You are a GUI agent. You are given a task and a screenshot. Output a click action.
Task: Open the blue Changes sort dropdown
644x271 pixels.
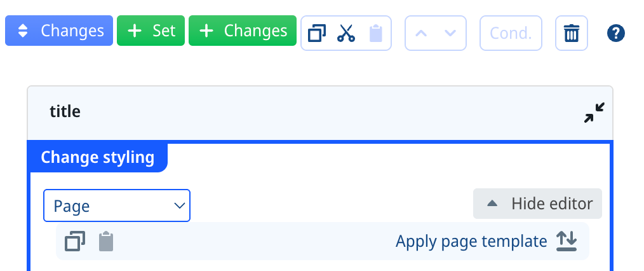[58, 31]
